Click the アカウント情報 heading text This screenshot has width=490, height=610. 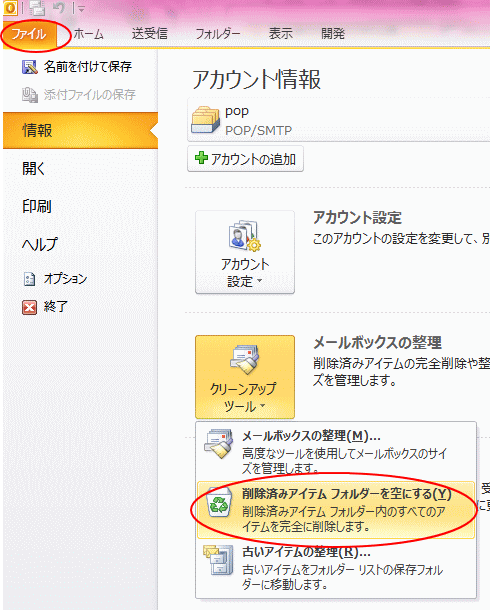[x=257, y=79]
